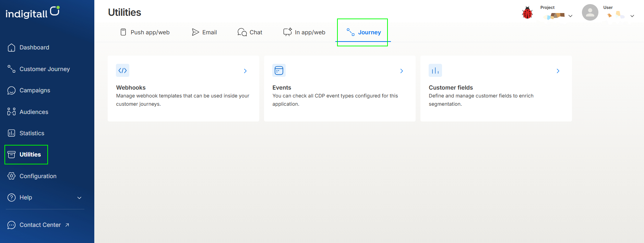
Task: Click the indigitall logo
Action: pos(33,12)
